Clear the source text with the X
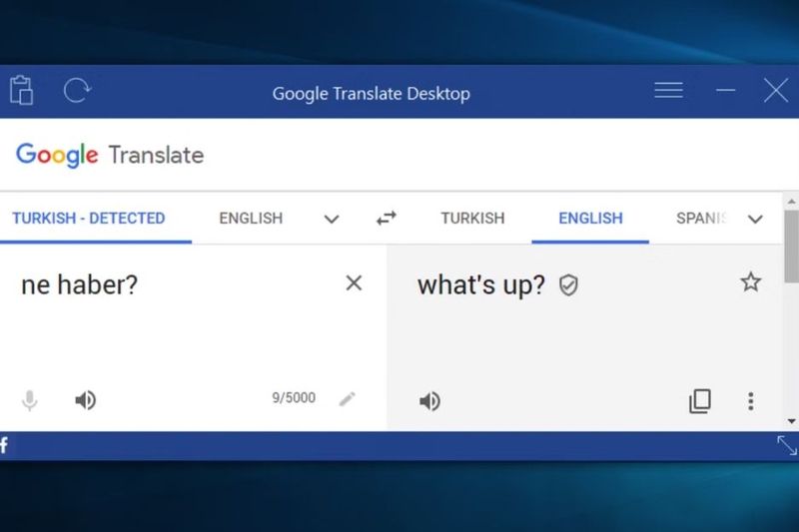Viewport: 799px width, 532px height. [x=354, y=283]
